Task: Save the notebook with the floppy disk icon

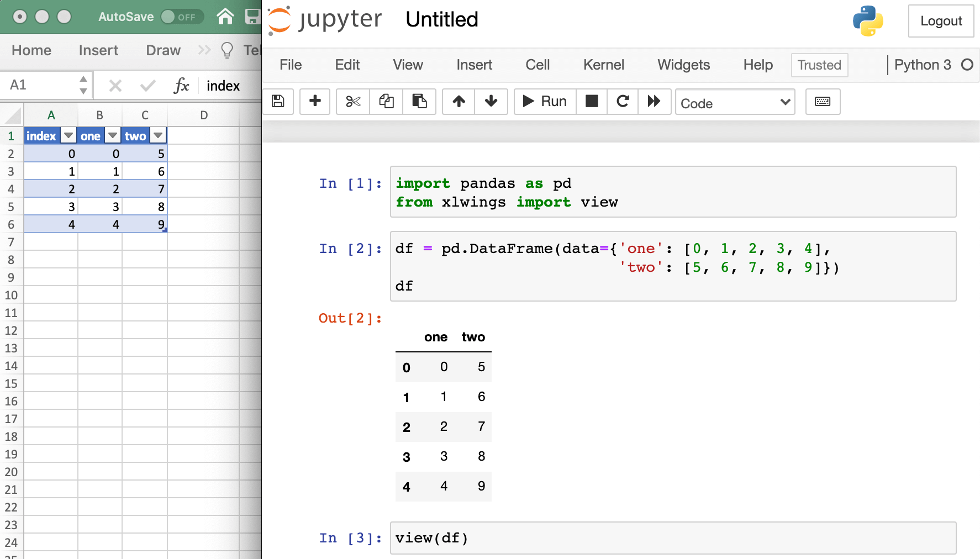Action: pos(278,102)
